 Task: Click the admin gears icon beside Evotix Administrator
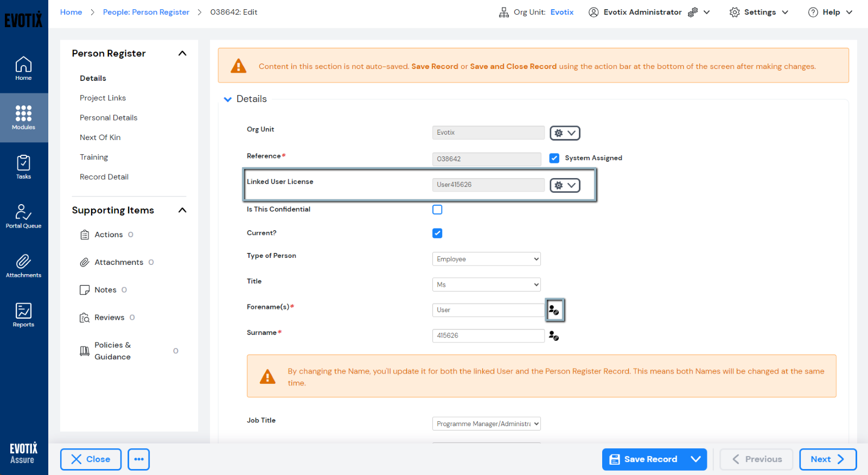point(693,12)
